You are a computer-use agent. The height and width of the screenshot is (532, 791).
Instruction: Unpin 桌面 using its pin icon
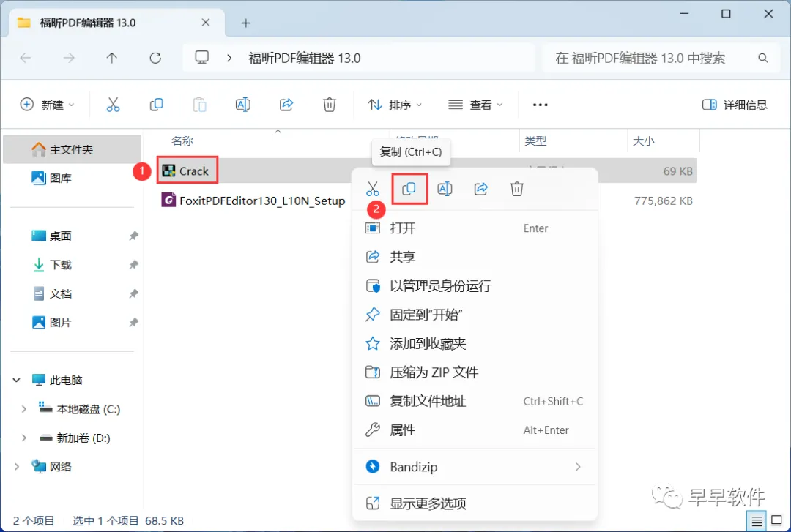(x=133, y=236)
